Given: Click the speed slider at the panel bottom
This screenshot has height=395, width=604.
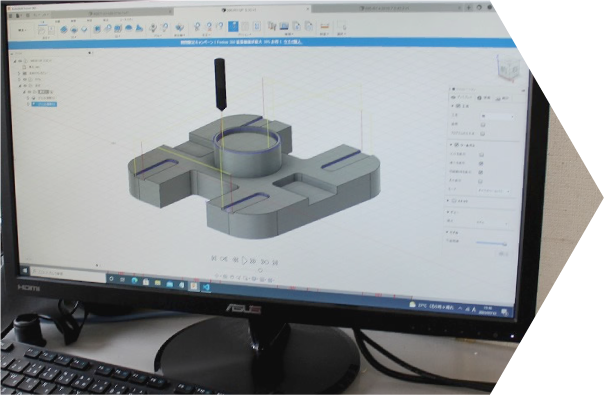Looking at the screenshot, I should [x=491, y=243].
